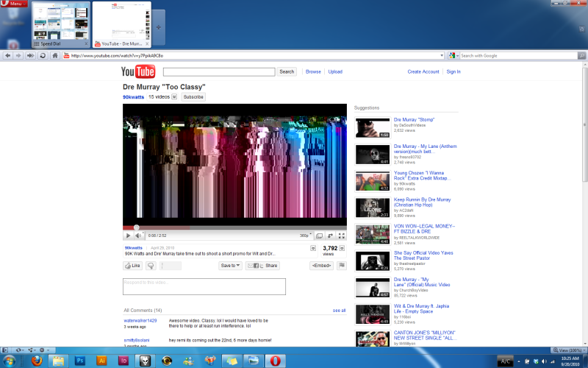Screen dimensions: 588x368
Task: Switch to the Speed Dial tab
Action: [x=61, y=25]
